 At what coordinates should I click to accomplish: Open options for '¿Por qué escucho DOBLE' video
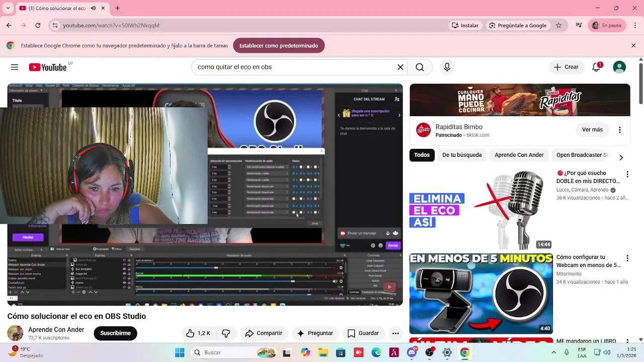click(x=627, y=174)
